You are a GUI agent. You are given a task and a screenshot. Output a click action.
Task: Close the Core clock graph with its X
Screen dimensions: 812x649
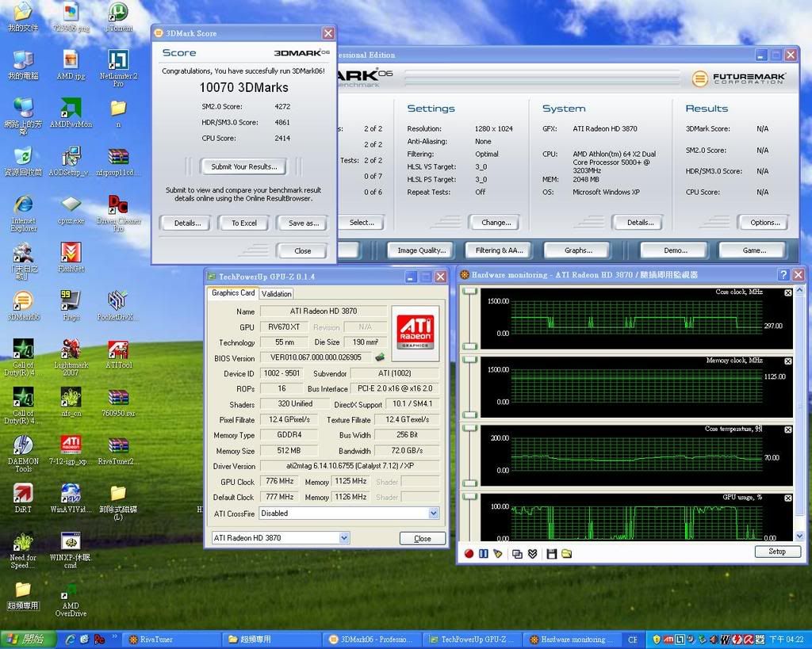[787, 293]
